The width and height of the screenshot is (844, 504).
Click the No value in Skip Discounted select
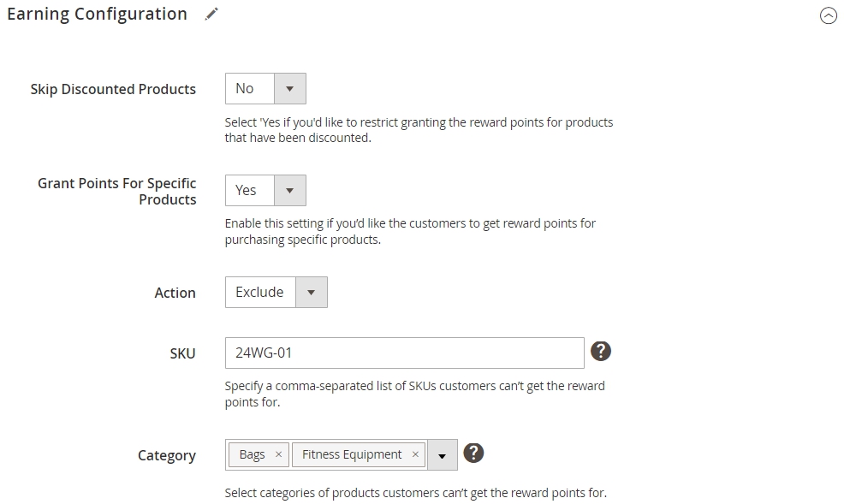(244, 88)
